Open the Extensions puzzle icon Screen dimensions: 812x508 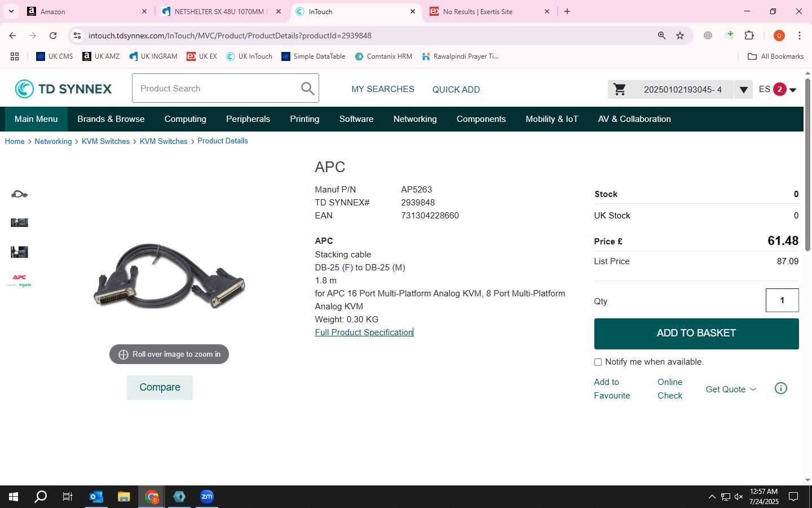(x=749, y=36)
